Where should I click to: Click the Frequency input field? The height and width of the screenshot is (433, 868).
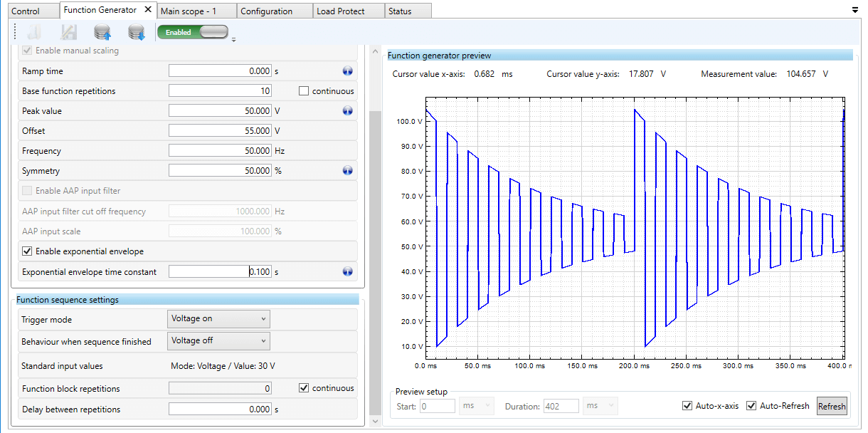point(220,151)
